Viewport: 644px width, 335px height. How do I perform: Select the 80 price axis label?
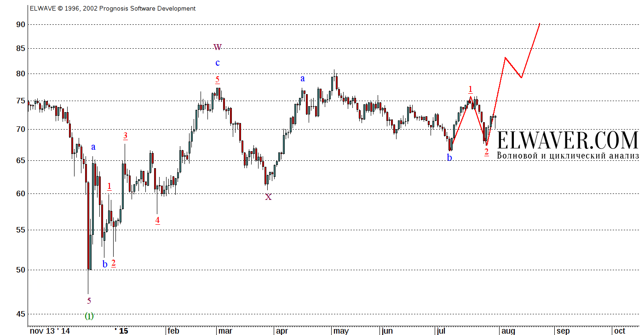[20, 74]
